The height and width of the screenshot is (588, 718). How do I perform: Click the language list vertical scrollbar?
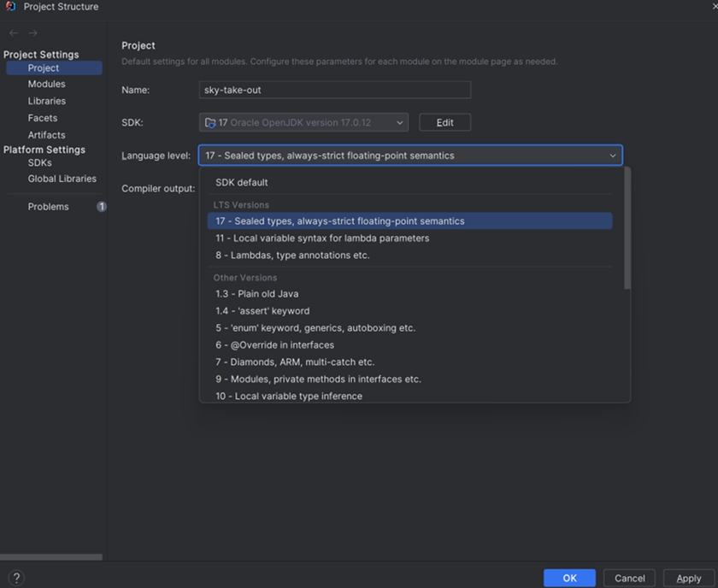627,229
